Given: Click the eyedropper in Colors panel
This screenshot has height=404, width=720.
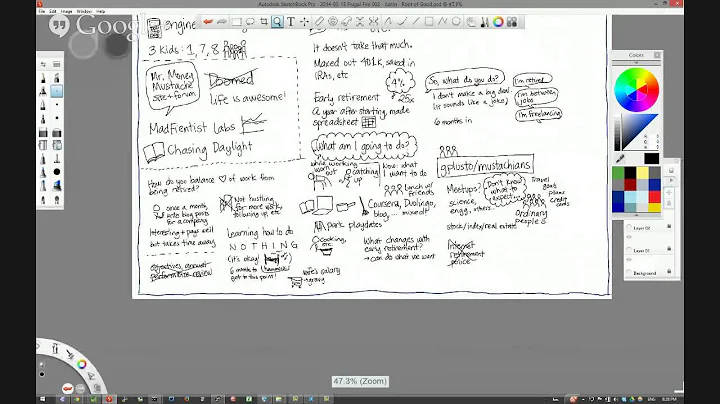Looking at the screenshot, I should pyautogui.click(x=620, y=159).
